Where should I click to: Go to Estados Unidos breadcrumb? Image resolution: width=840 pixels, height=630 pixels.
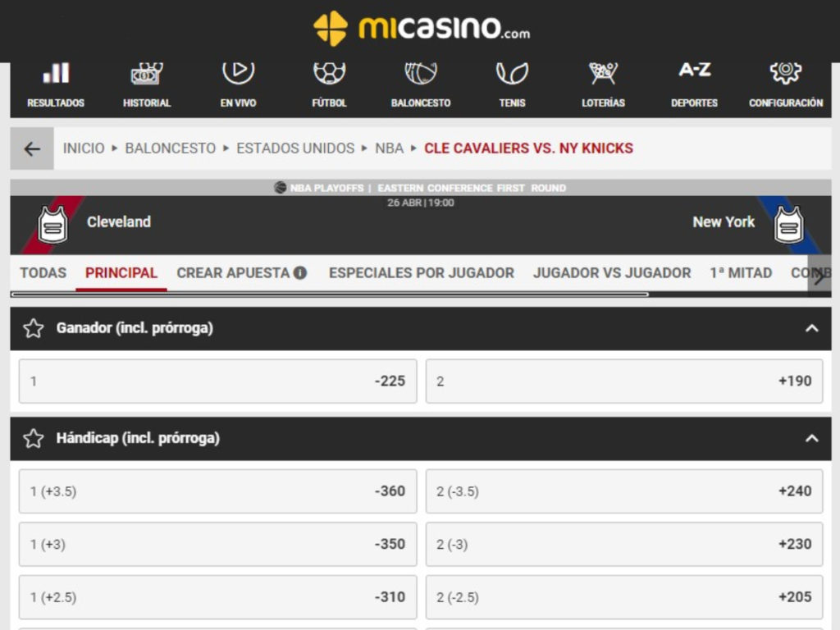click(295, 148)
